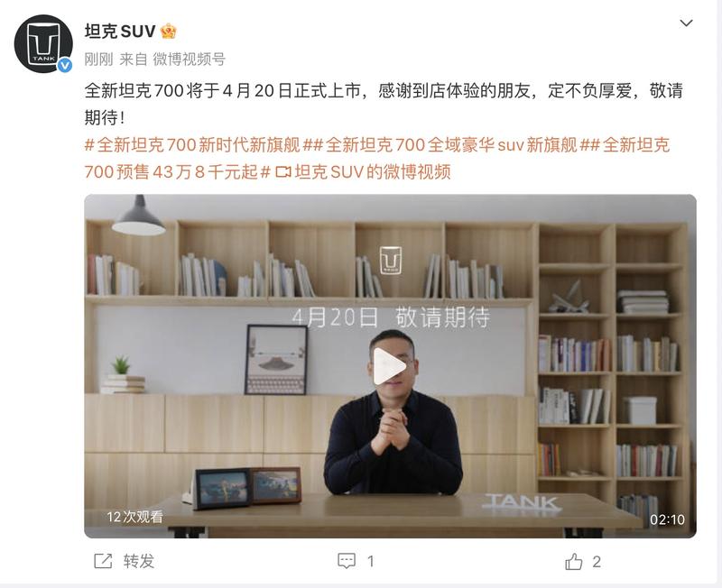Click the crown member badge icon
This screenshot has height=588, width=722.
[x=169, y=32]
